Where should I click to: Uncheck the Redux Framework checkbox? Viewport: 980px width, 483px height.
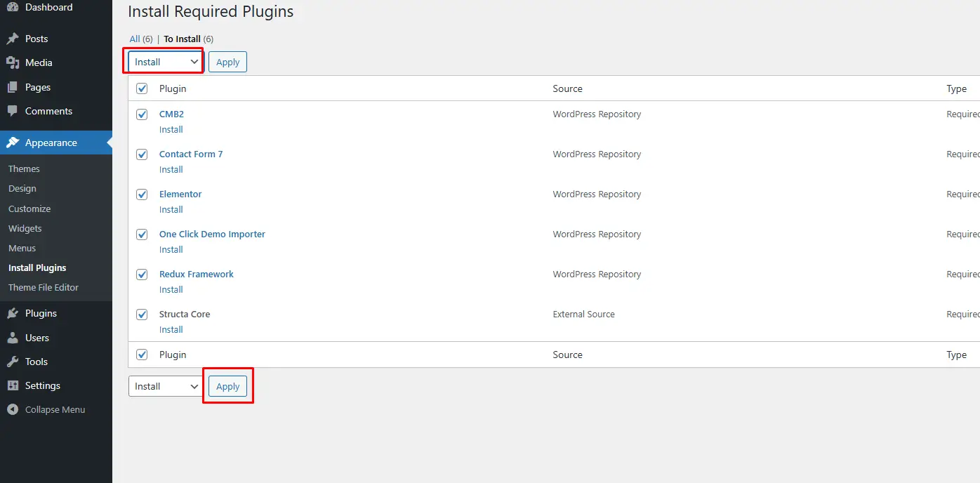142,274
